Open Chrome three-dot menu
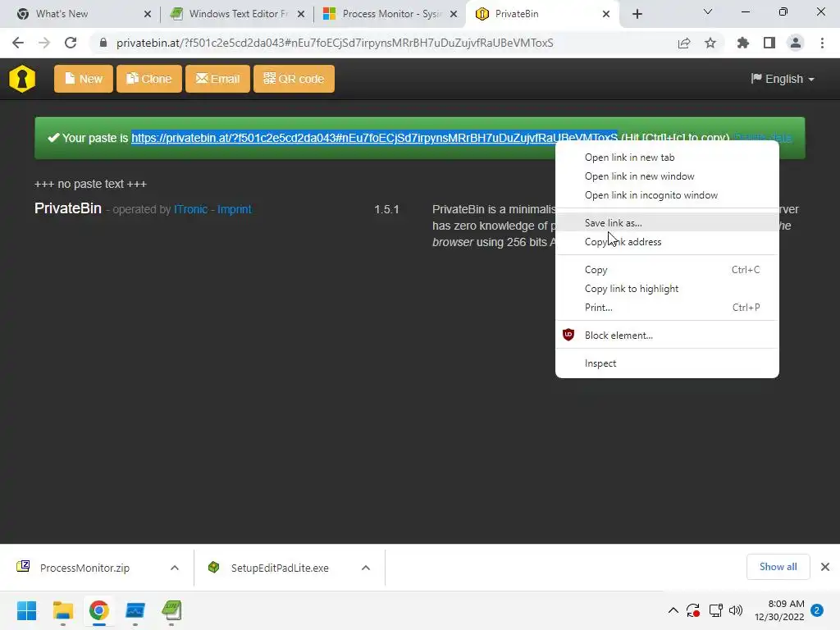Screen dimensions: 840x630 [x=822, y=43]
